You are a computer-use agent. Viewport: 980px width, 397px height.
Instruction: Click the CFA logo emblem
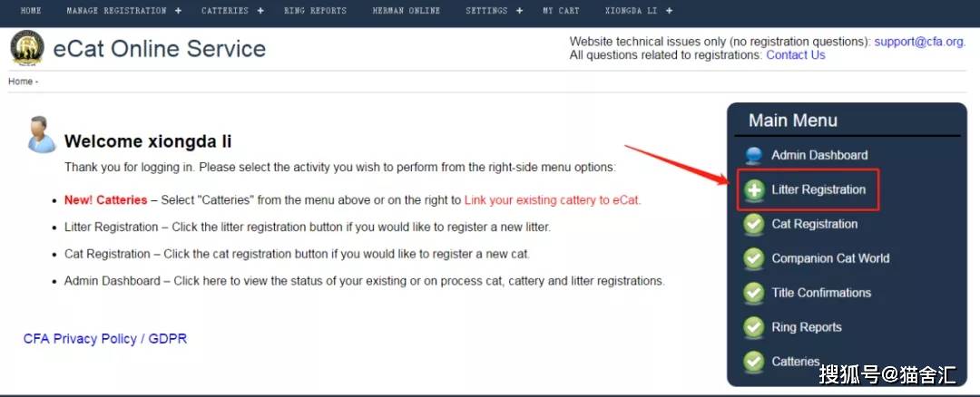[27, 48]
